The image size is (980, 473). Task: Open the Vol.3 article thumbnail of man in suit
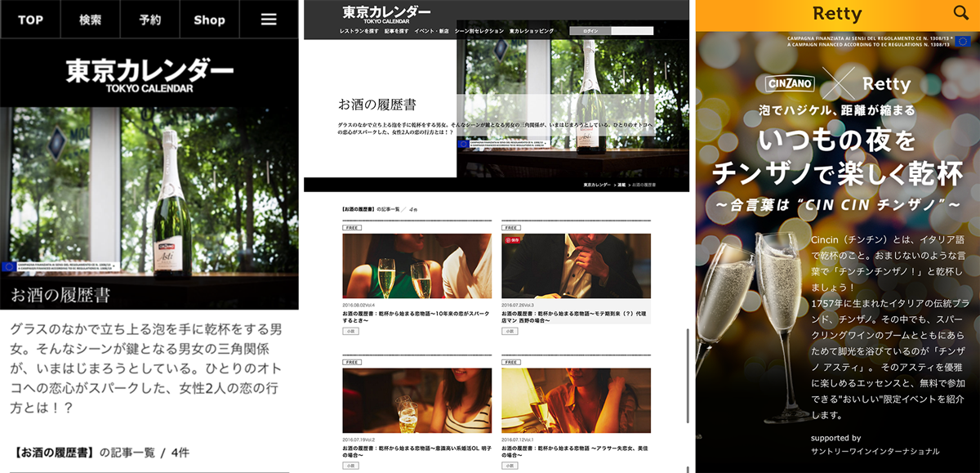(577, 267)
